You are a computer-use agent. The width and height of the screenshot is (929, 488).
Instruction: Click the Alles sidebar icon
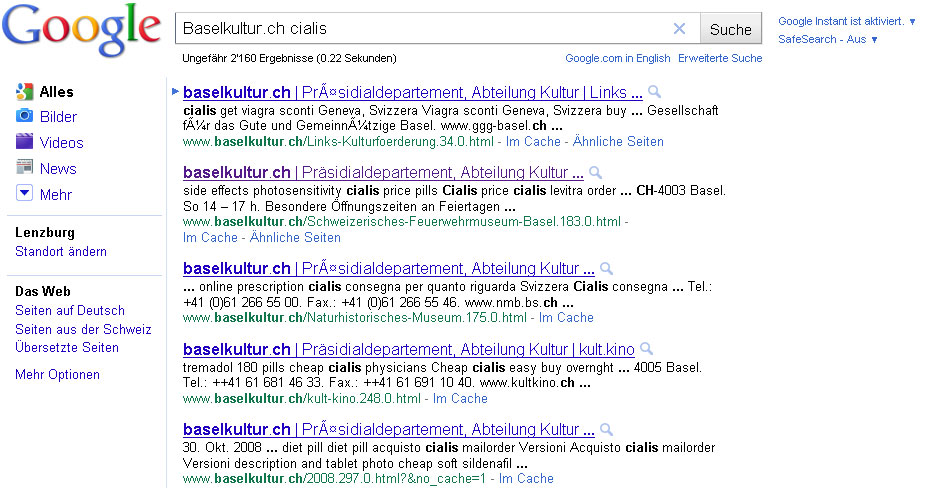pos(24,91)
